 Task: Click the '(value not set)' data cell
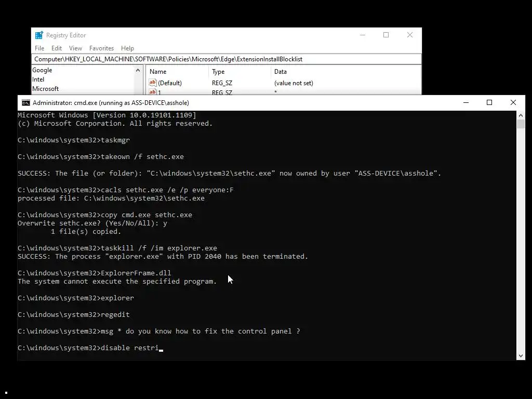pyautogui.click(x=294, y=83)
